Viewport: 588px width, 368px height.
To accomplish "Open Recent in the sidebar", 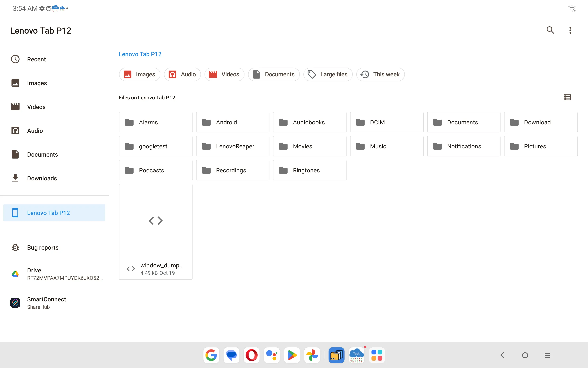I will coord(54,59).
